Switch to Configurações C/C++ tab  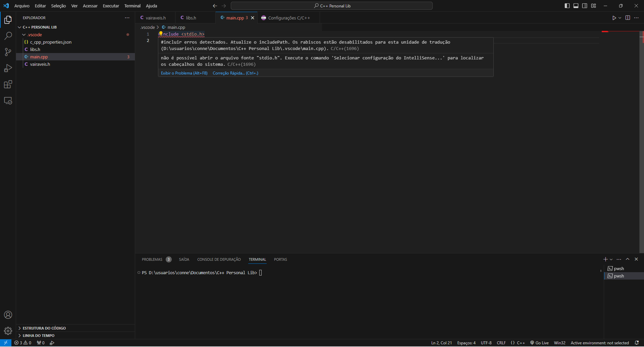point(289,18)
